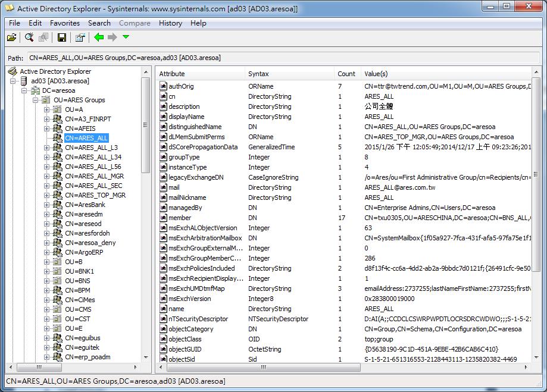Sort by the Syntax column header
Viewport: 547px width, 392px height.
click(289, 74)
